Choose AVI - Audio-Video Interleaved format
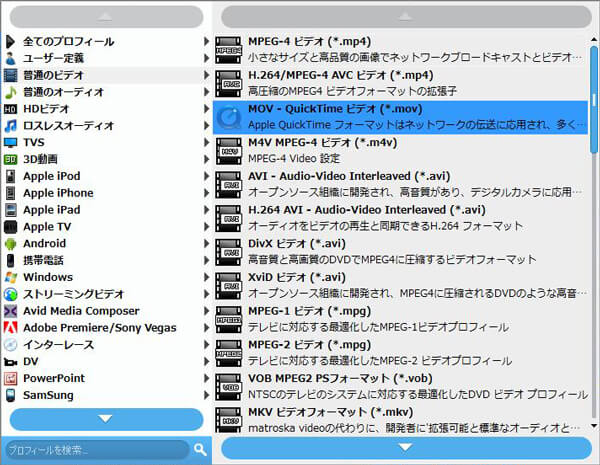Image resolution: width=600 pixels, height=465 pixels. (400, 184)
